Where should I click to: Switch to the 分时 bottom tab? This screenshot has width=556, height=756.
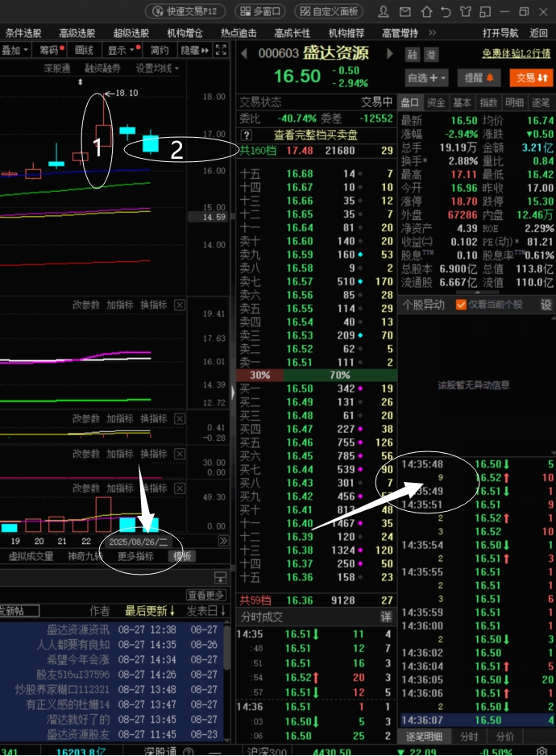click(x=469, y=736)
